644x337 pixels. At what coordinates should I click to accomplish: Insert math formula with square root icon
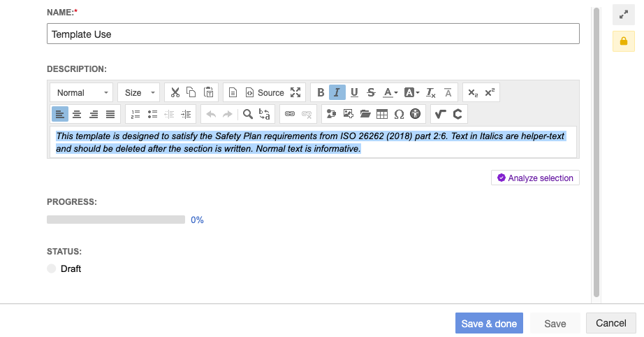pos(440,114)
